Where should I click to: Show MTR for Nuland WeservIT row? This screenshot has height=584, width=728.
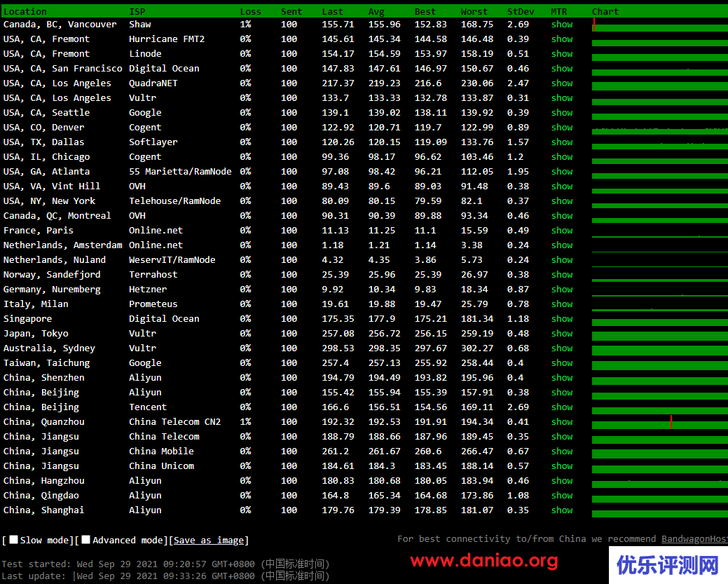562,260
